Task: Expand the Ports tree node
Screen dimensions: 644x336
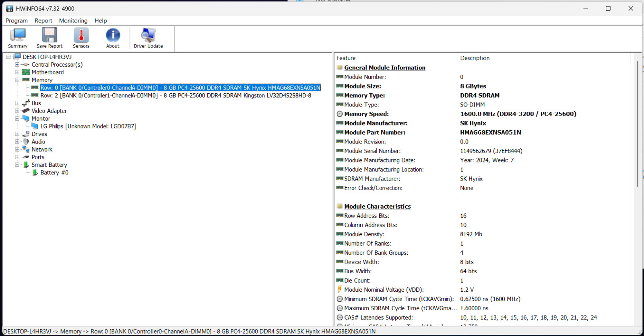Action: [x=17, y=157]
